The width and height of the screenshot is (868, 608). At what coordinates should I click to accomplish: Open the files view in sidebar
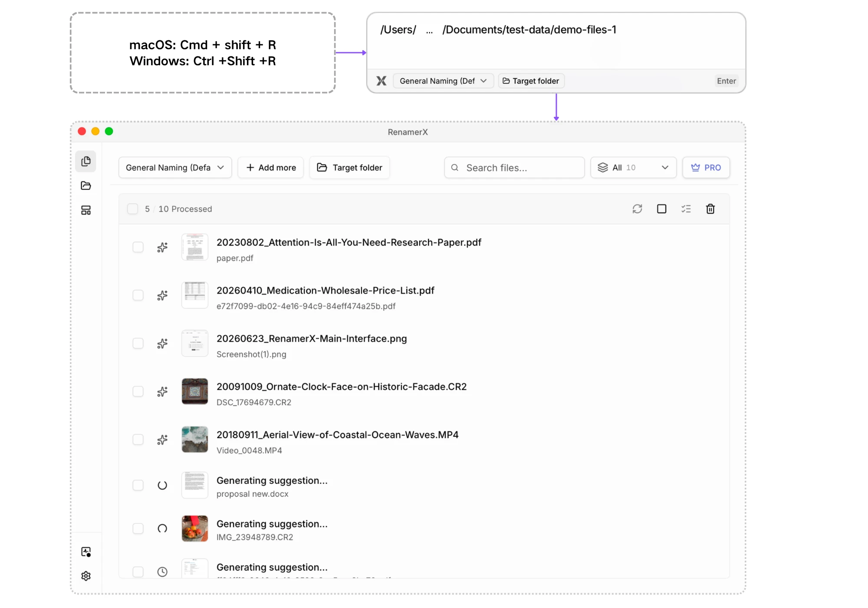(x=86, y=162)
